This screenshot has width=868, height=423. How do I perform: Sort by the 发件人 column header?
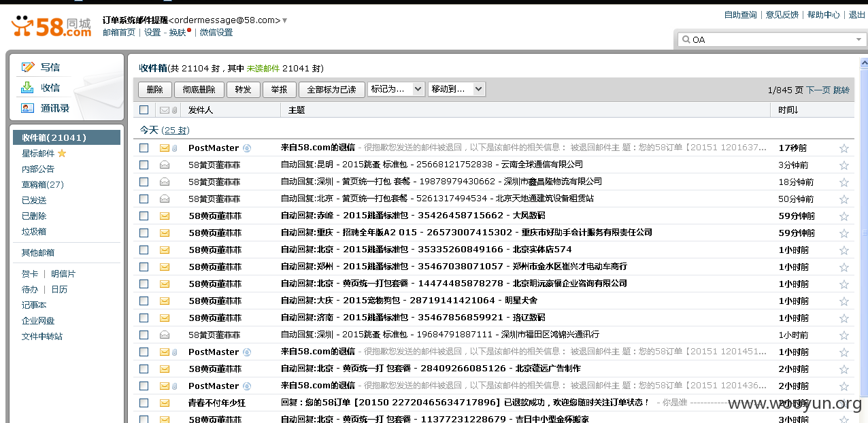click(201, 110)
